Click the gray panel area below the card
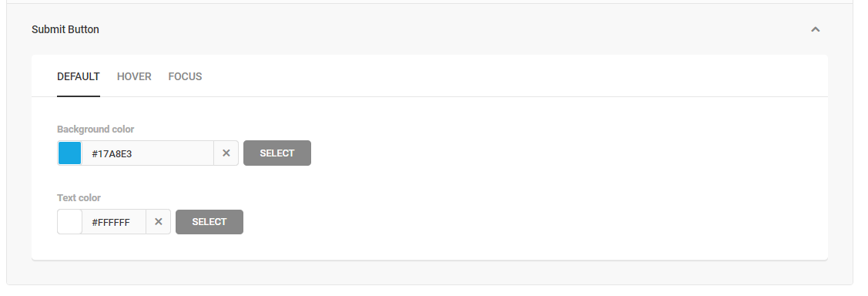Screen dimensions: 868x296 [x=430, y=272]
